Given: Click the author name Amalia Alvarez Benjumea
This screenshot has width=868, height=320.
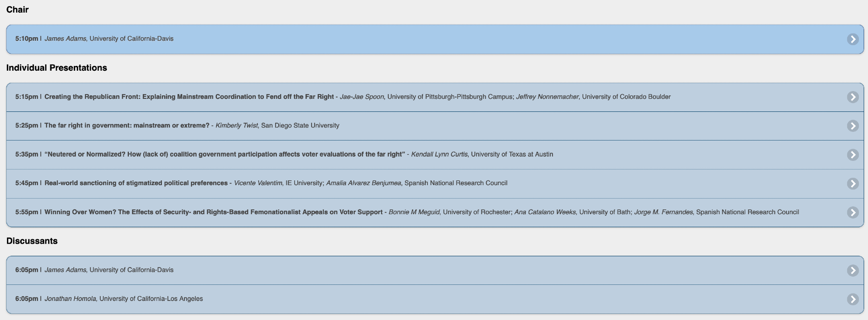Looking at the screenshot, I should point(363,183).
